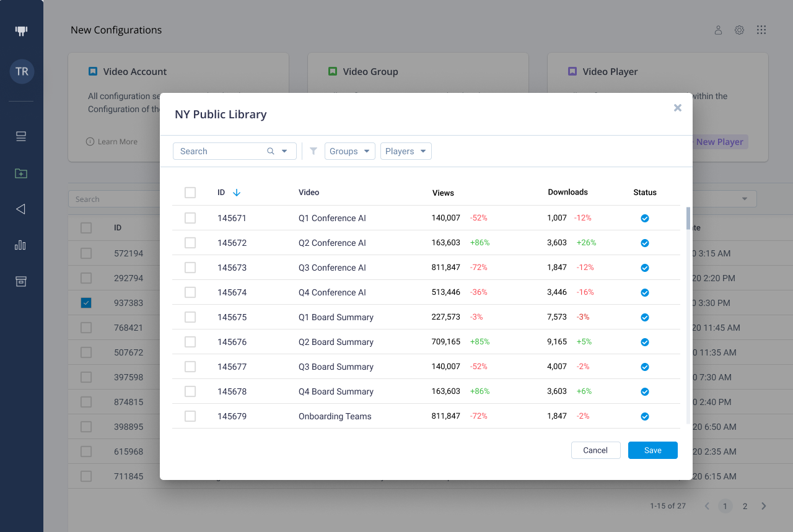Open the Players filter dropdown
The image size is (793, 532).
(406, 151)
